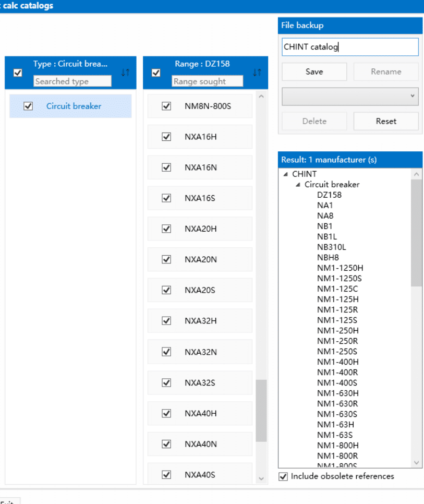This screenshot has height=504, width=424.
Task: Click the CHINT catalog file name field
Action: coord(350,47)
